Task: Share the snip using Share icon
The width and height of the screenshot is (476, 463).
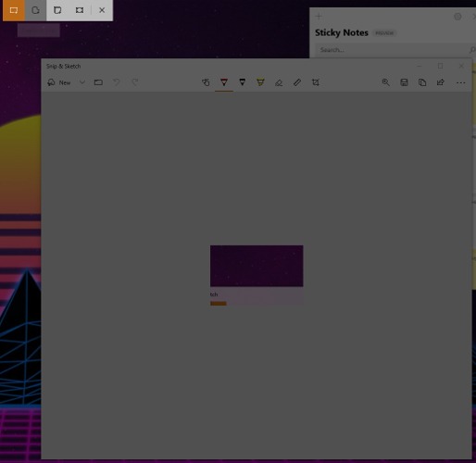Action: pos(441,82)
